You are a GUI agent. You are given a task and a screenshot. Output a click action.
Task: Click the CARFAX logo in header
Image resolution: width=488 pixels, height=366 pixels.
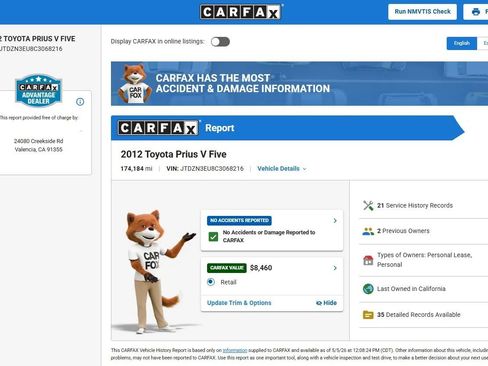[x=241, y=12]
